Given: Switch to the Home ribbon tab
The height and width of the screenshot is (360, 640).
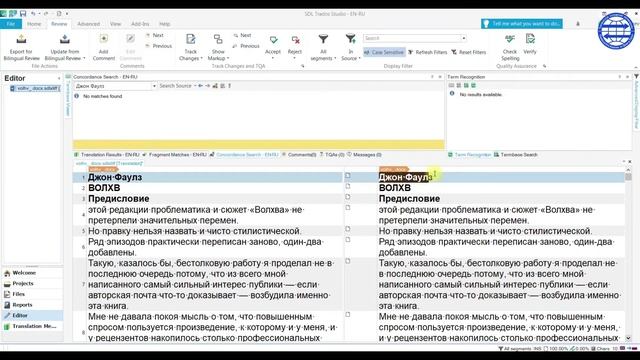Looking at the screenshot, I should (x=34, y=24).
